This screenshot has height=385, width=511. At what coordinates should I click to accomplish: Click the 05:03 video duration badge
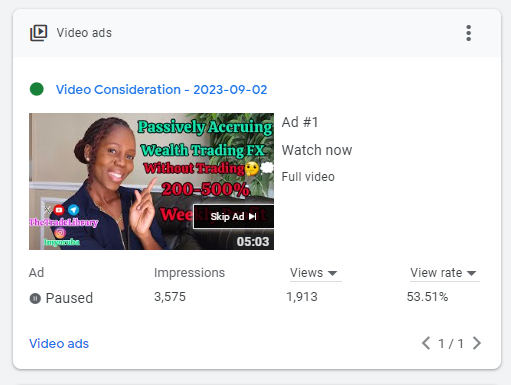pos(253,241)
